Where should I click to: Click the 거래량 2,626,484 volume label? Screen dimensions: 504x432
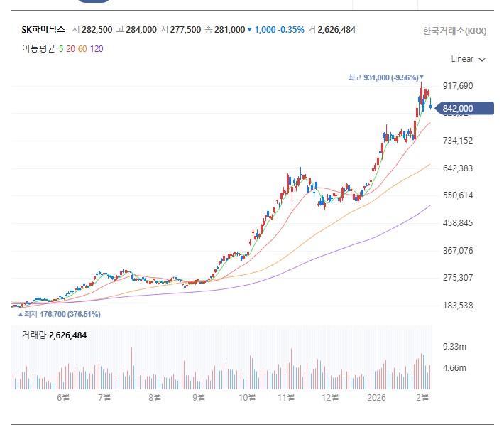tap(54, 335)
